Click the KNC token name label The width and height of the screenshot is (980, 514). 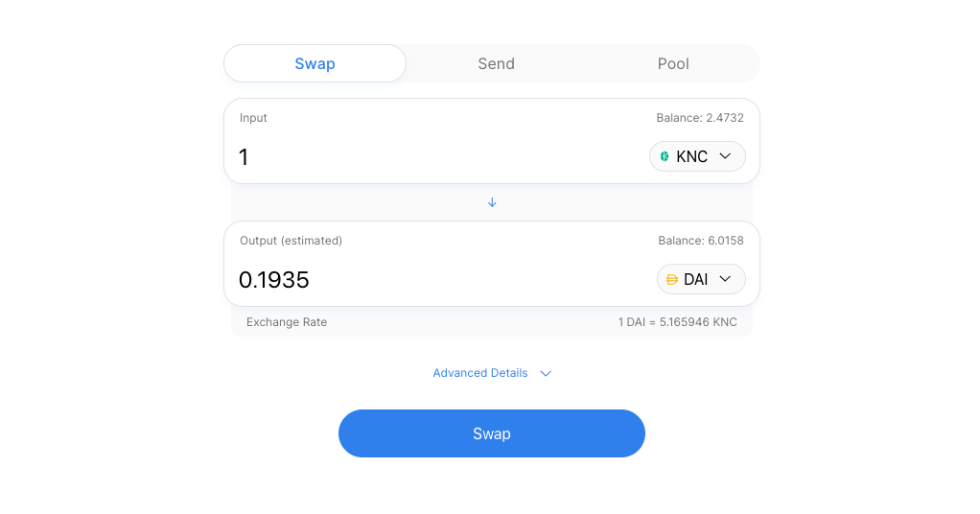[691, 156]
